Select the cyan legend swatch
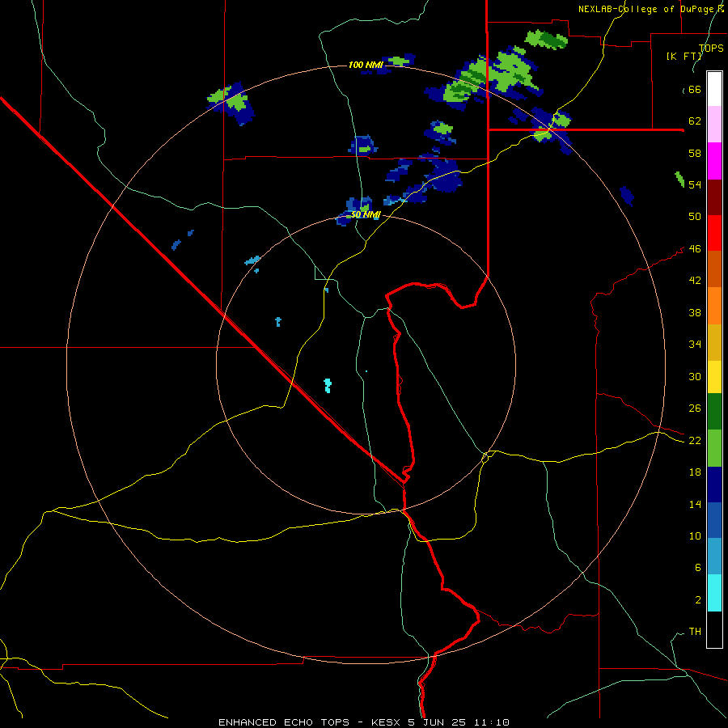This screenshot has height=728, width=728. click(x=714, y=593)
